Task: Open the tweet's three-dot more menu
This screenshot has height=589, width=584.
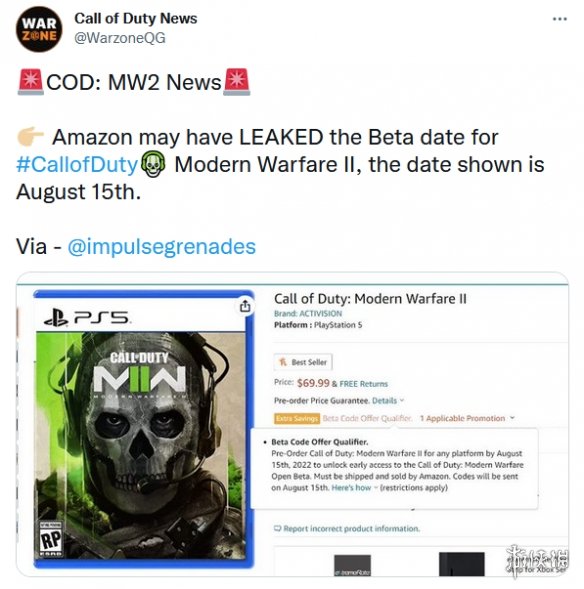Action: click(x=560, y=19)
